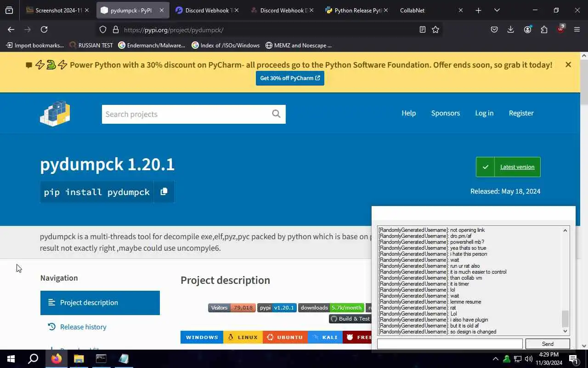The height and width of the screenshot is (368, 588).
Task: Click the search magnifier icon
Action: pyautogui.click(x=276, y=114)
